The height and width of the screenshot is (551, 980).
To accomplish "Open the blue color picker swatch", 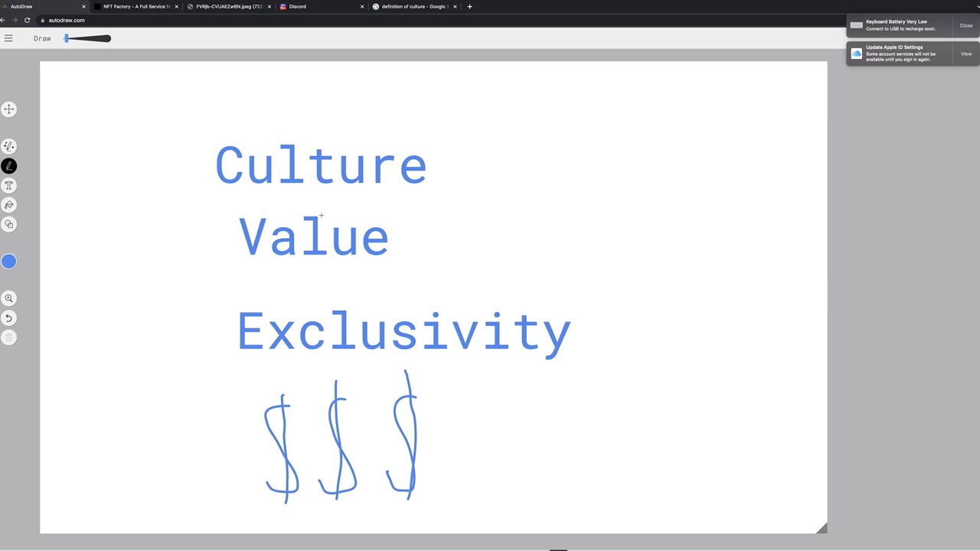I will click(8, 262).
